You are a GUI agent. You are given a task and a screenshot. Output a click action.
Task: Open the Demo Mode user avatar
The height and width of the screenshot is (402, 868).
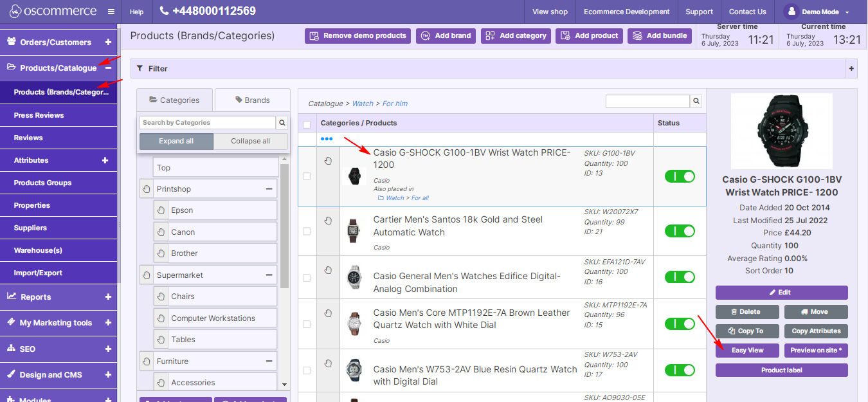[791, 12]
